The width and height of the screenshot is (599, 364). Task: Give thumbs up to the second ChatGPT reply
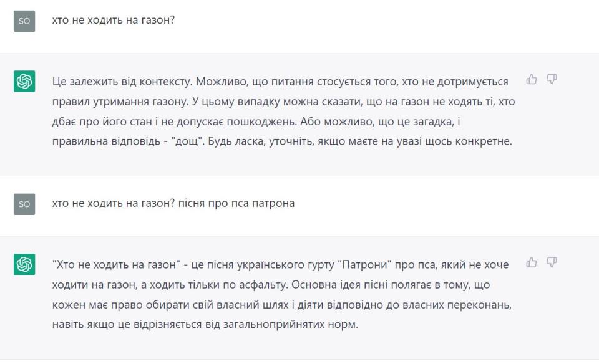(x=532, y=262)
